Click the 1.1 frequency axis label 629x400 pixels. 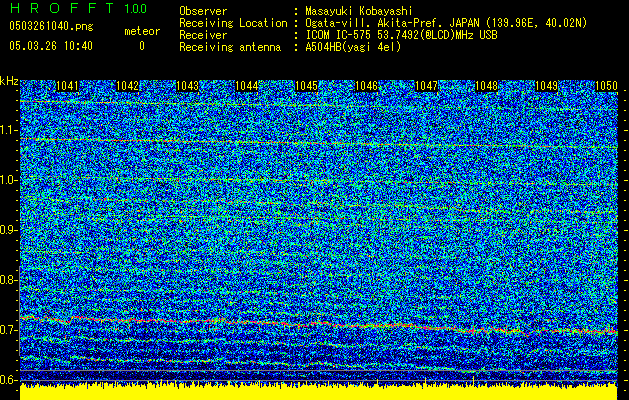click(x=9, y=130)
